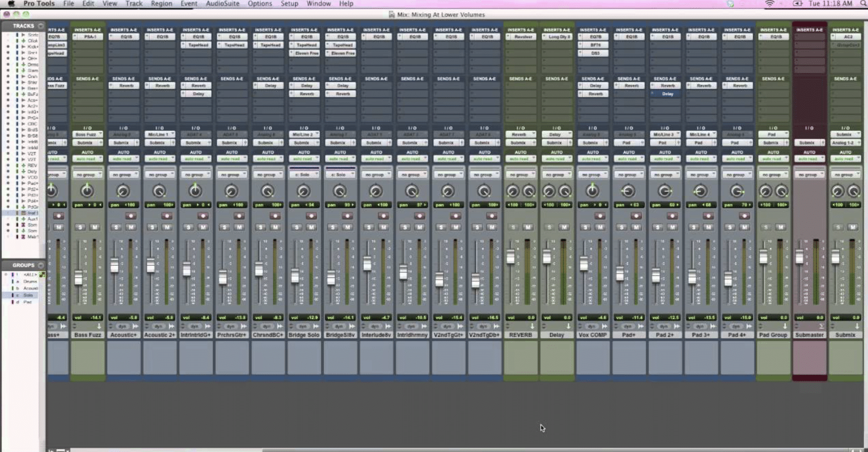Click the Bass Fuzz volume fader
This screenshot has height=452, width=868.
pyautogui.click(x=79, y=278)
